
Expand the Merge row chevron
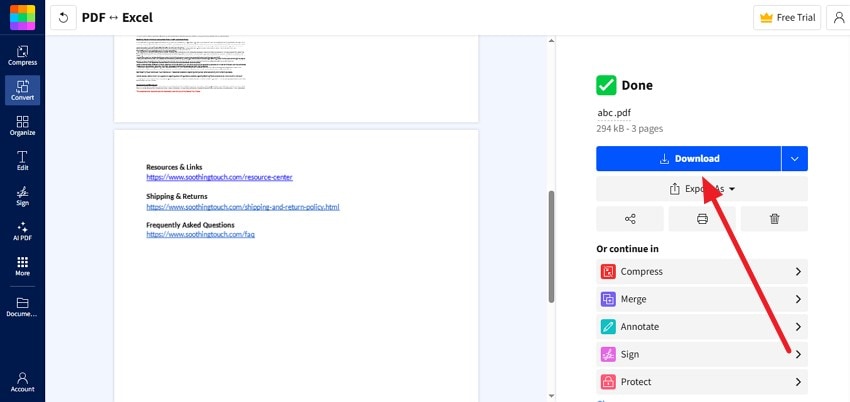[798, 299]
